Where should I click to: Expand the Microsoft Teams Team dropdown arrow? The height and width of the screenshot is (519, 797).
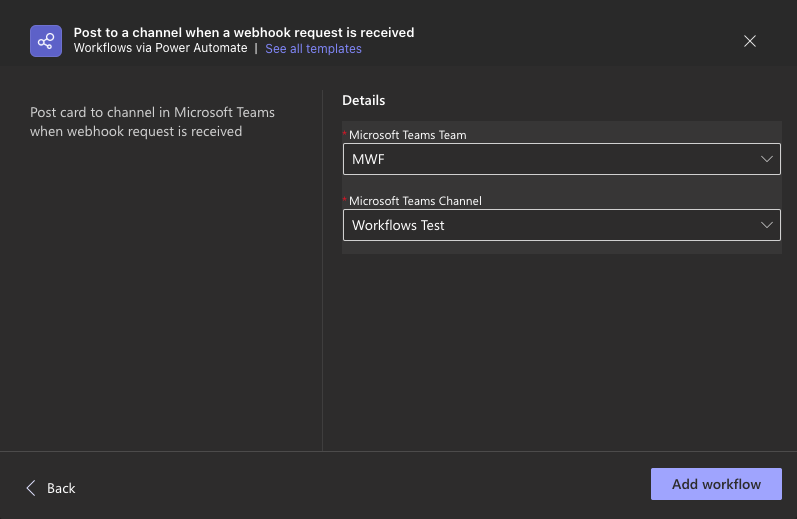767,159
